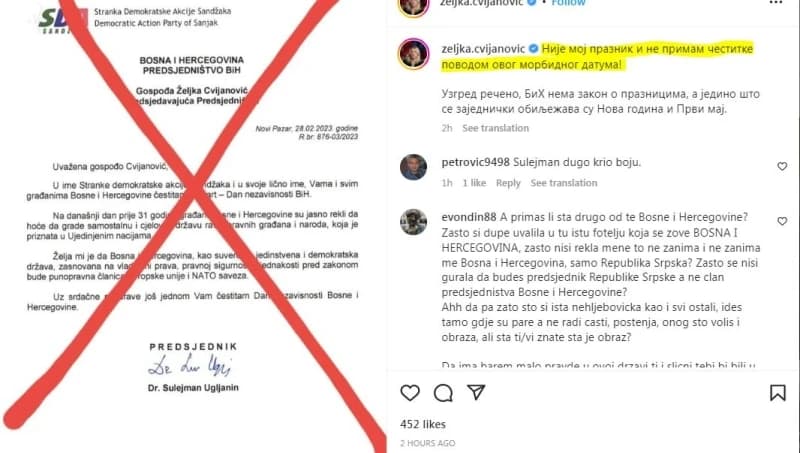
Task: Follow zeljka.cvijanovic account
Action: pyautogui.click(x=568, y=3)
